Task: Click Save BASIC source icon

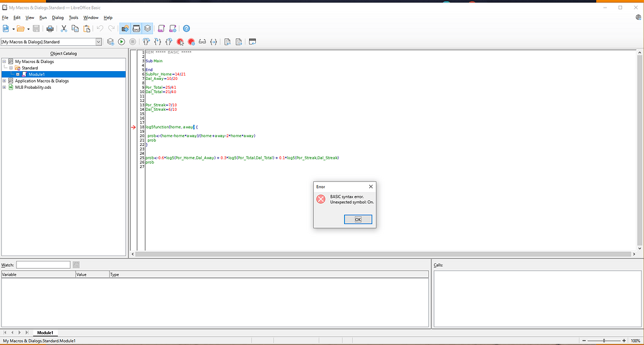Action: pyautogui.click(x=238, y=42)
